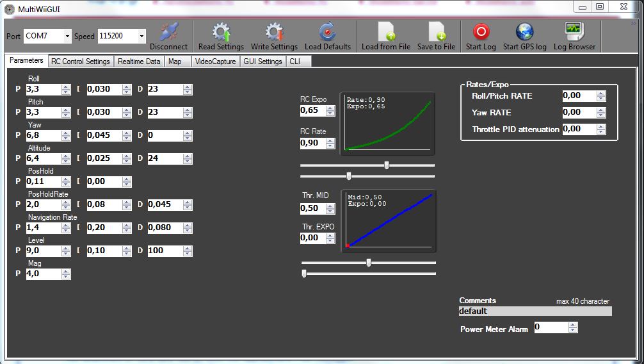644x364 pixels.
Task: Click the Load Defaults icon
Action: click(x=327, y=31)
